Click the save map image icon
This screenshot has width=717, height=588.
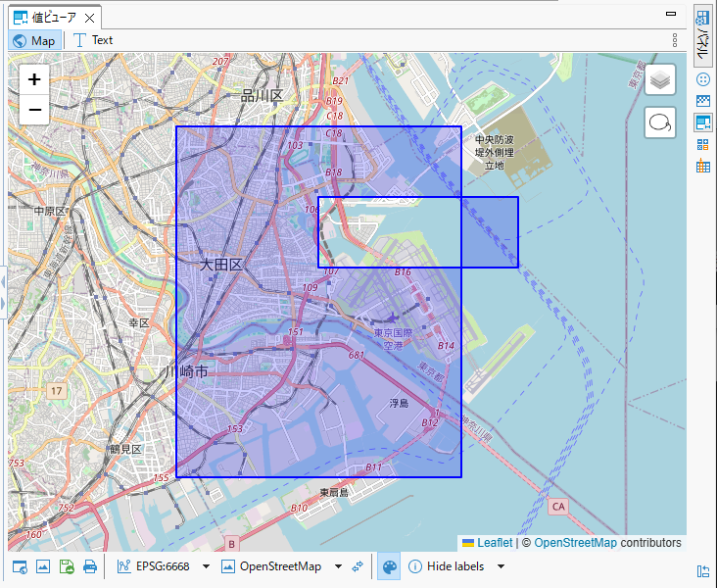[x=67, y=566]
